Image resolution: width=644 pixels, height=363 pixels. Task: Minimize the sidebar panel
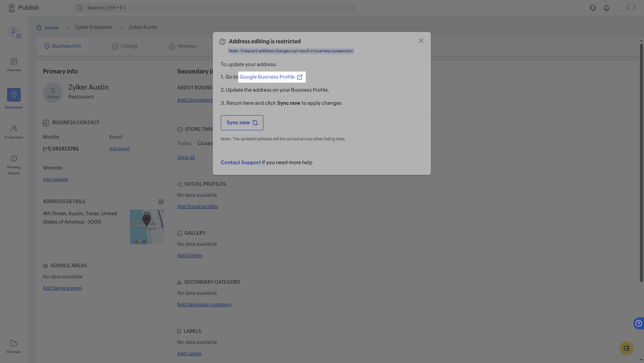coord(14,347)
